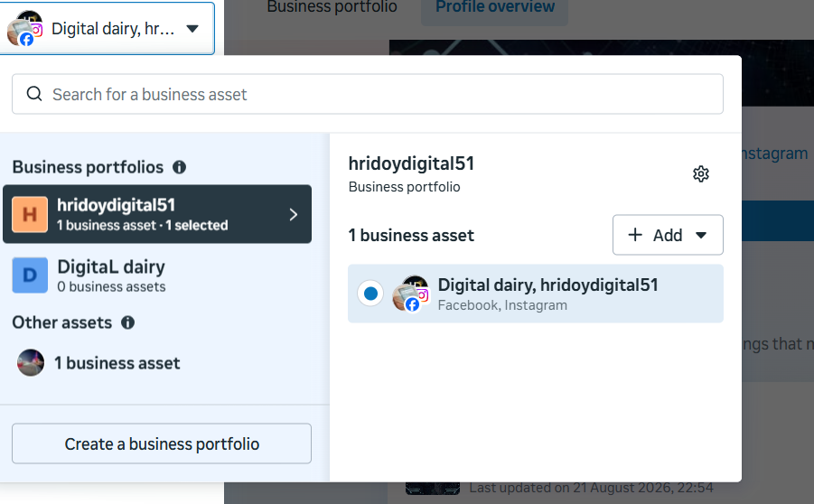Select the Digital dairy, hridoydigital51 radio button
814x504 pixels.
coord(370,294)
